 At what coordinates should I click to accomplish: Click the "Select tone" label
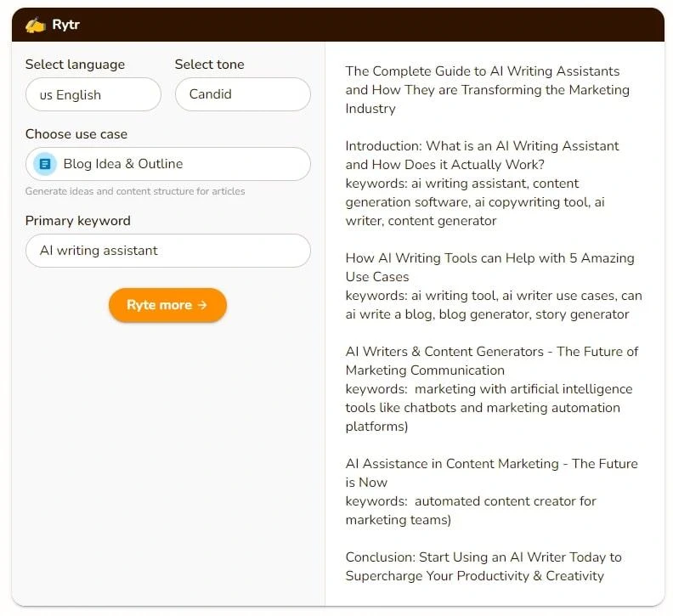click(x=209, y=65)
